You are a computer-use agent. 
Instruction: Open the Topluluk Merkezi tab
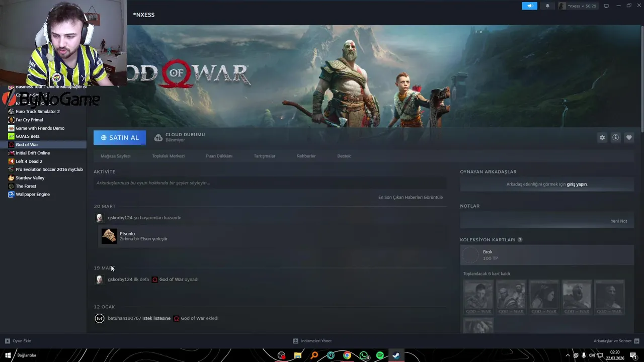[x=169, y=156]
